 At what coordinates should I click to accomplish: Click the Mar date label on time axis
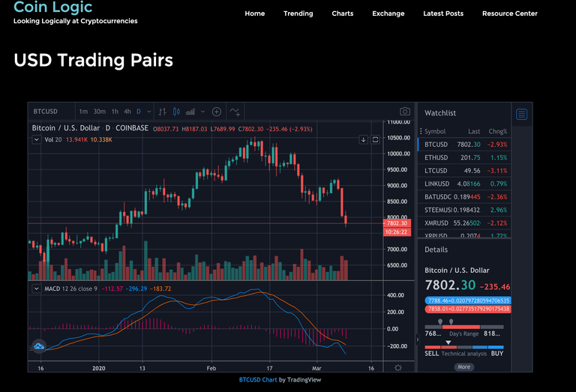point(316,368)
